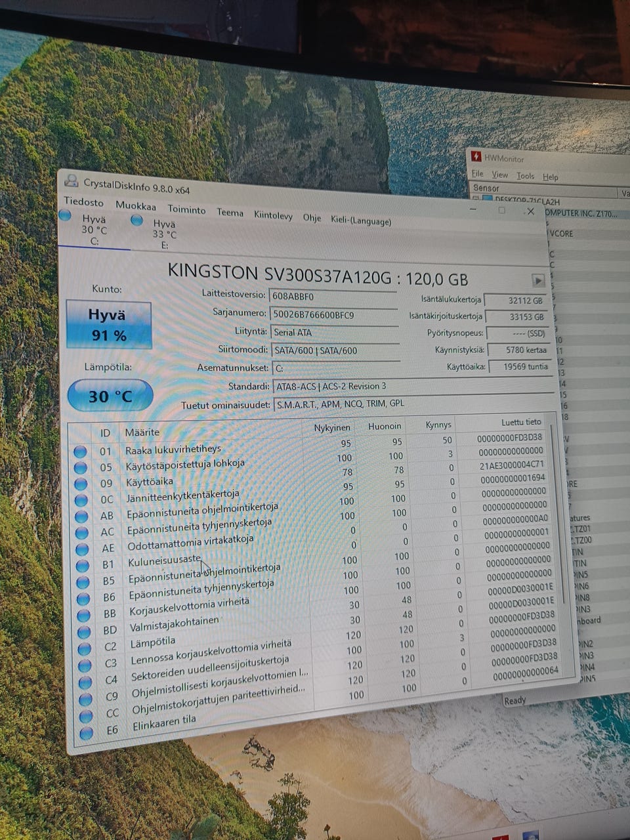Click status orb for attribute C3
The width and height of the screenshot is (630, 840).
click(x=85, y=665)
